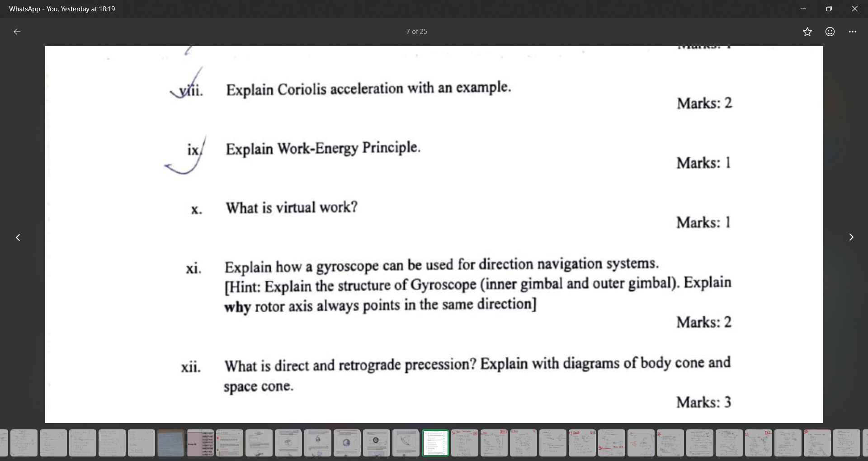Minimize the WhatsApp window
868x461 pixels.
click(803, 9)
